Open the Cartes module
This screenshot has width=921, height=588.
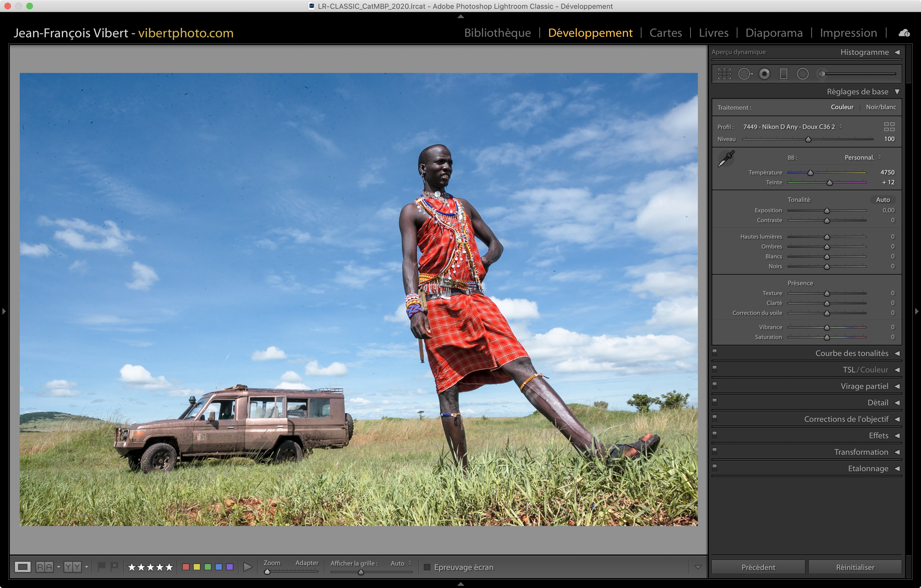(x=666, y=33)
